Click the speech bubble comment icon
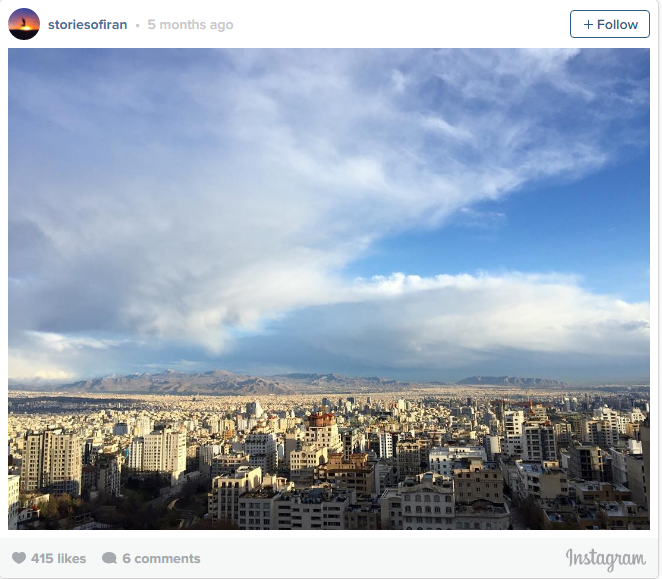 click(x=109, y=558)
